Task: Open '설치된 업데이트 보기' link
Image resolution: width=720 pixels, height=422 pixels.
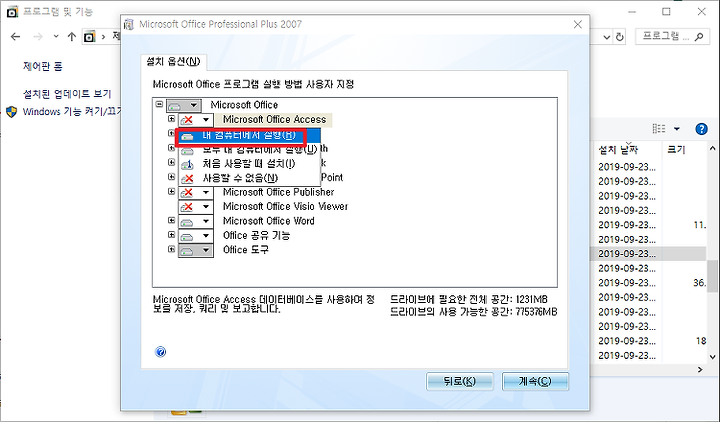Action: 67,94
